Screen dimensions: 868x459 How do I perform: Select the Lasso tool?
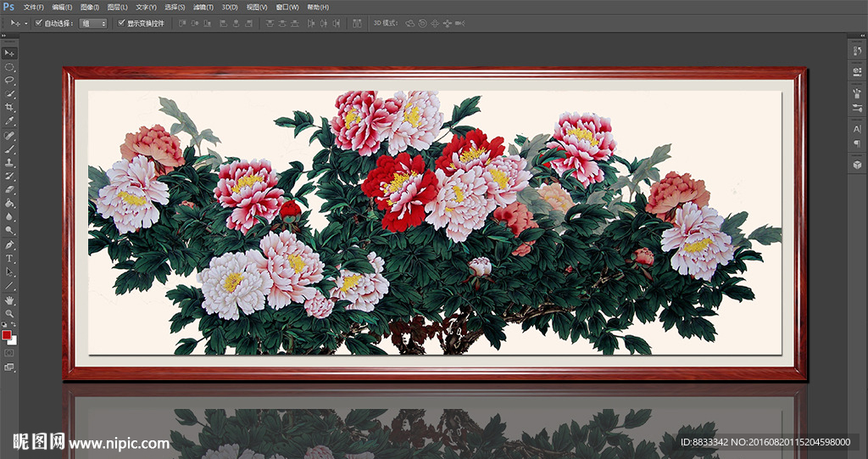click(9, 81)
